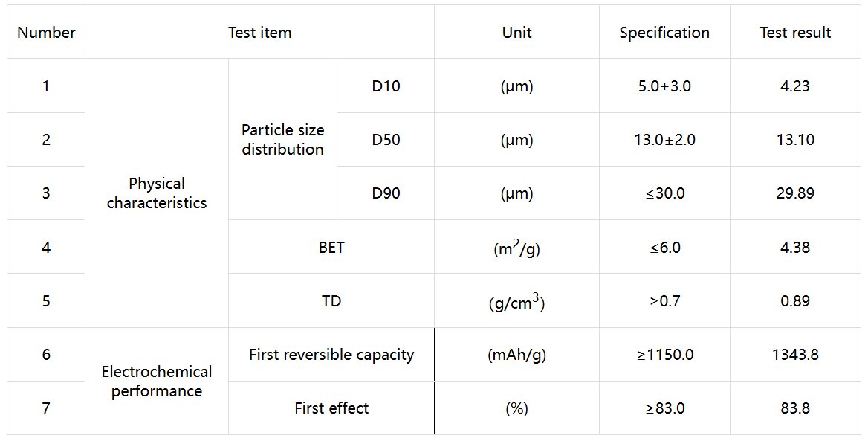Select the D10 cell
The height and width of the screenshot is (444, 868).
coord(386,86)
